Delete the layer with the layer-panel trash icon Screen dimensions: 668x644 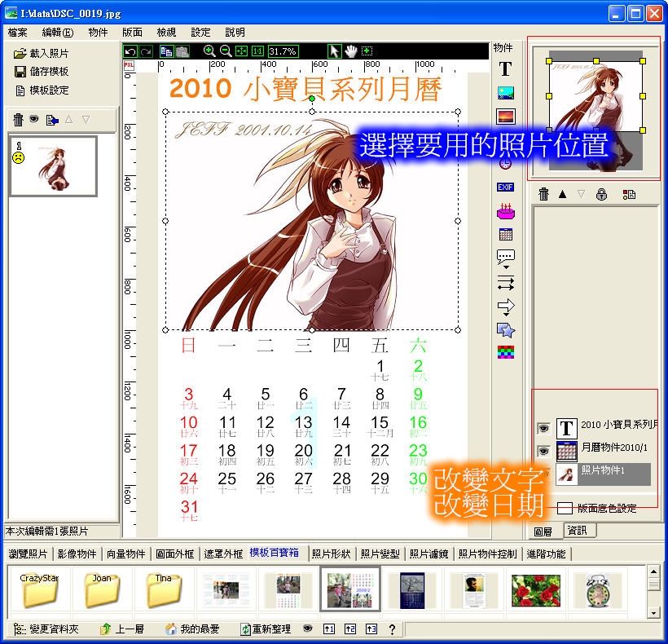click(543, 194)
